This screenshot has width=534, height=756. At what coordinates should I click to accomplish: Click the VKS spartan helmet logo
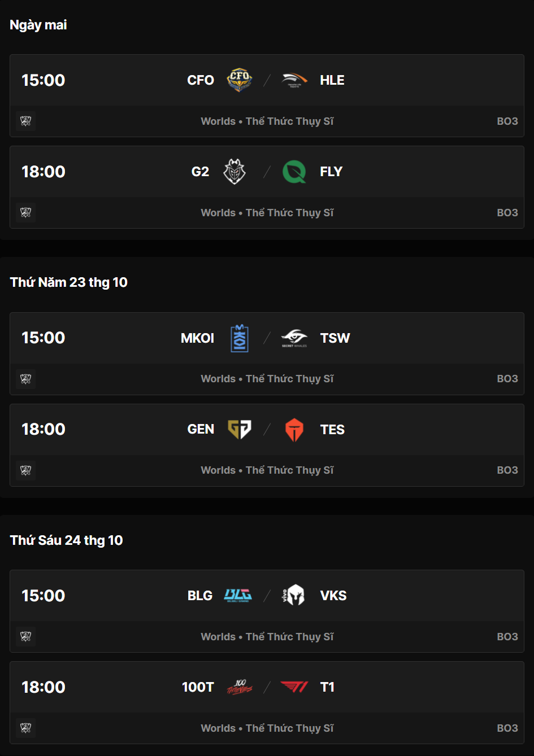tap(294, 596)
